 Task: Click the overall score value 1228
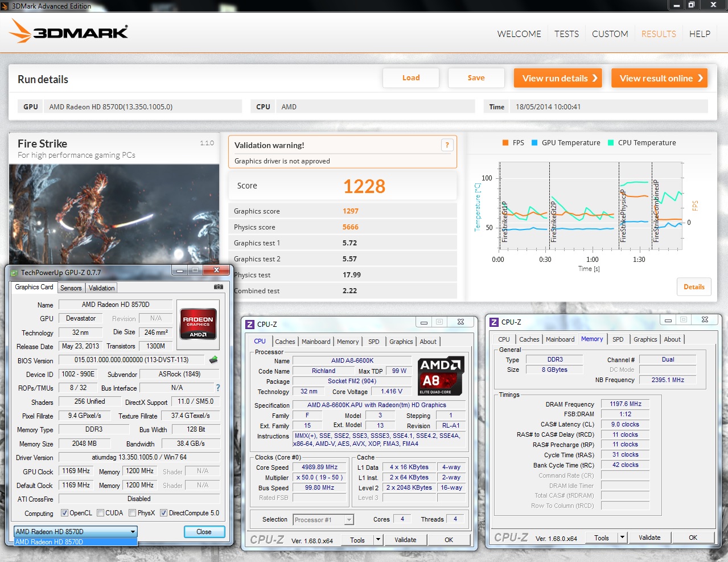pos(364,186)
